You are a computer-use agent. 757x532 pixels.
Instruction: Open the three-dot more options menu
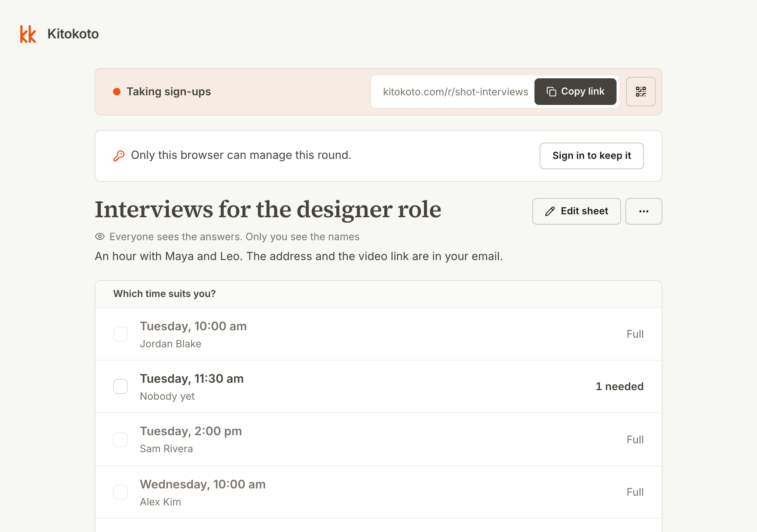click(x=644, y=211)
